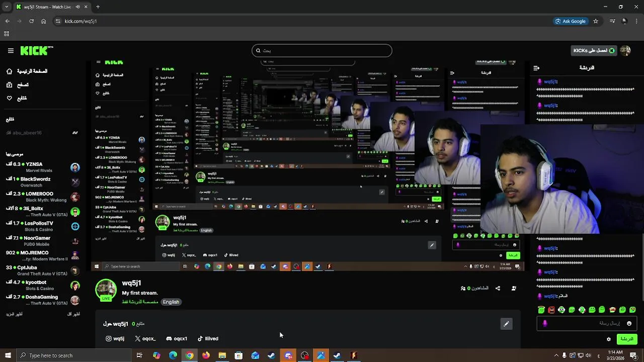
Task: Focus the Kick search field
Action: coord(322,50)
